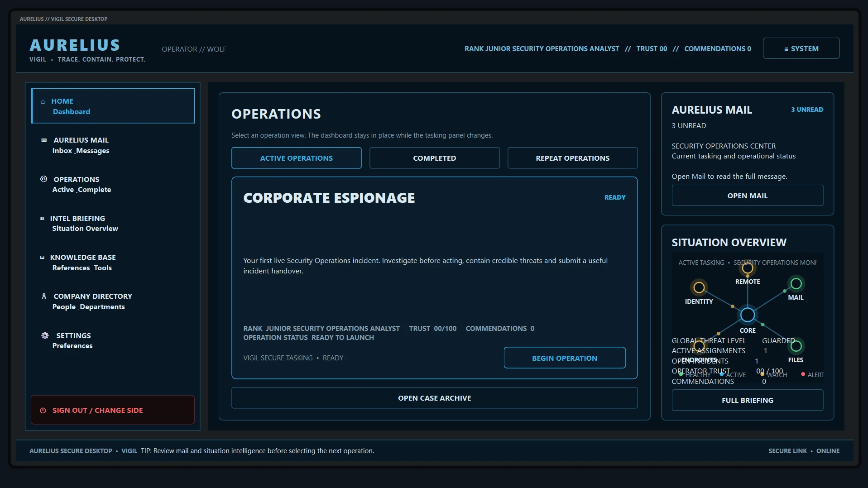This screenshot has height=488, width=868.
Task: Click the Sign Out power icon
Action: [x=43, y=411]
